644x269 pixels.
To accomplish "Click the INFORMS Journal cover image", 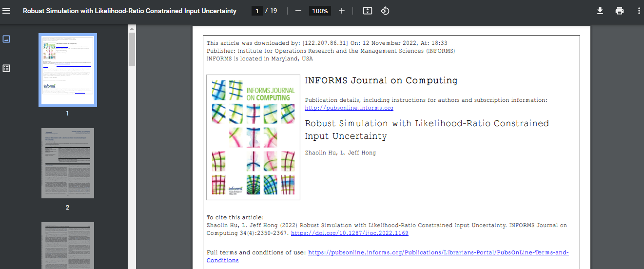I will [x=253, y=137].
